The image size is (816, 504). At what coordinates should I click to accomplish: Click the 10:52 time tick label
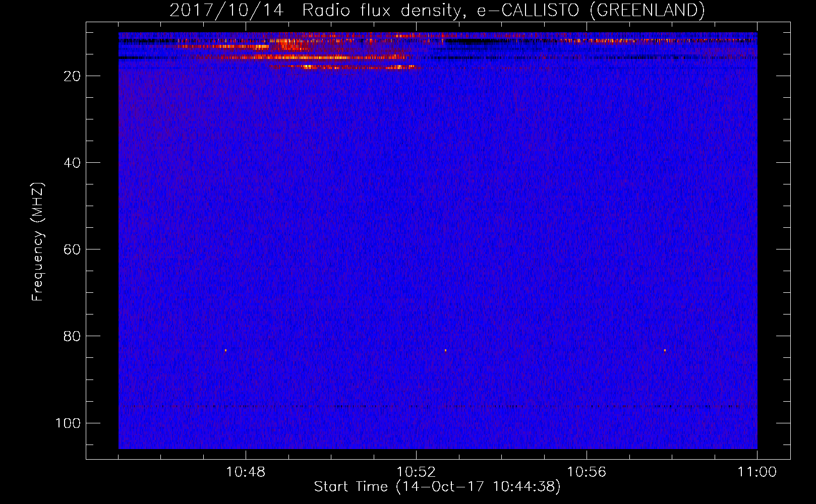(x=416, y=472)
